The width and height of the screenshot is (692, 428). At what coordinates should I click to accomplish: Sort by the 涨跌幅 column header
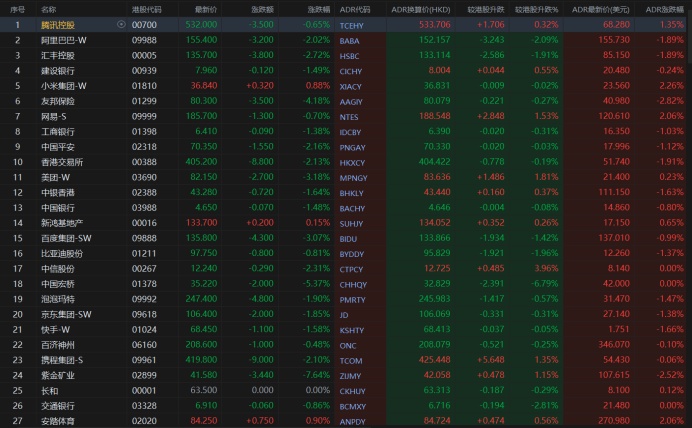coord(315,8)
